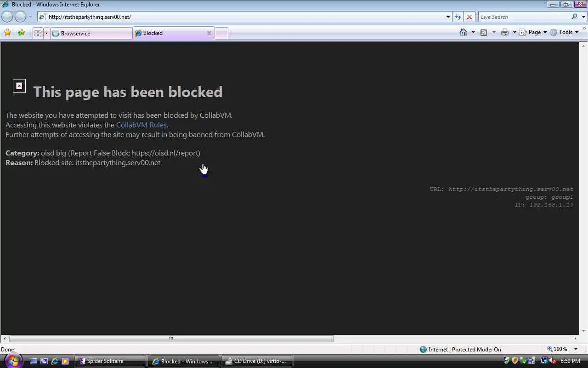Click the 6:50 PM clock
Image resolution: width=588 pixels, height=368 pixels.
[570, 361]
